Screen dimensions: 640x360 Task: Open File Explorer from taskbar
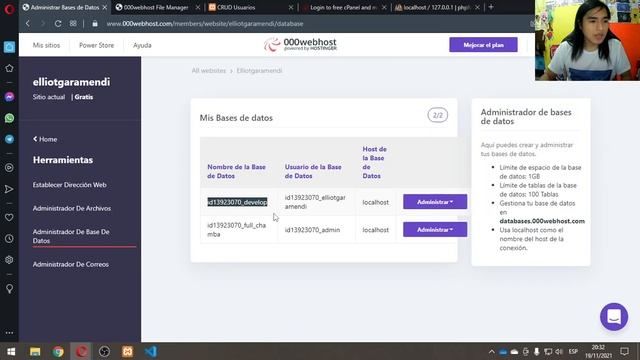(35, 351)
